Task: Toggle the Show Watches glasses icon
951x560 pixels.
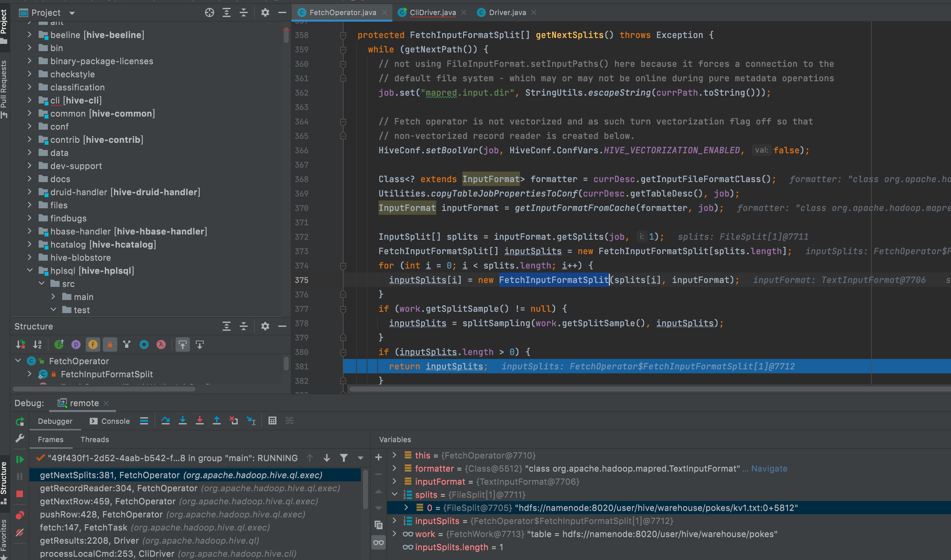Action: [379, 543]
